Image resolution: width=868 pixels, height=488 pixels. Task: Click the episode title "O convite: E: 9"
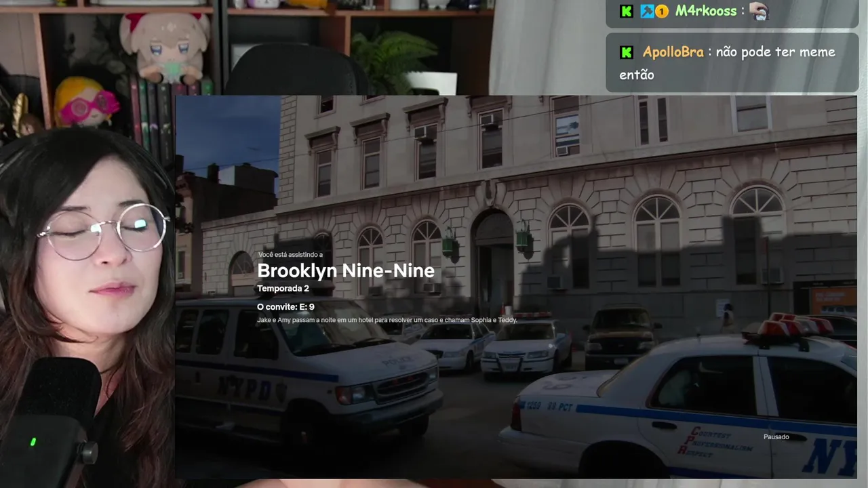(x=285, y=307)
